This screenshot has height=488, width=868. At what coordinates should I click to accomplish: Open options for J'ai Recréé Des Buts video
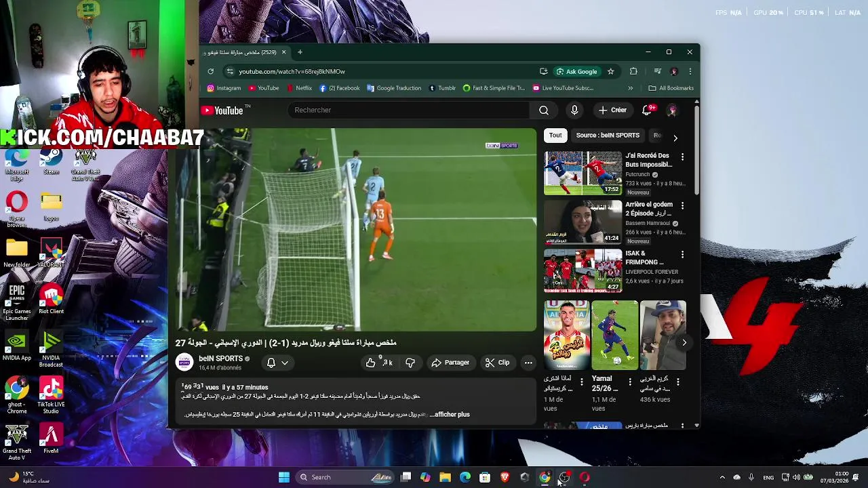point(682,157)
